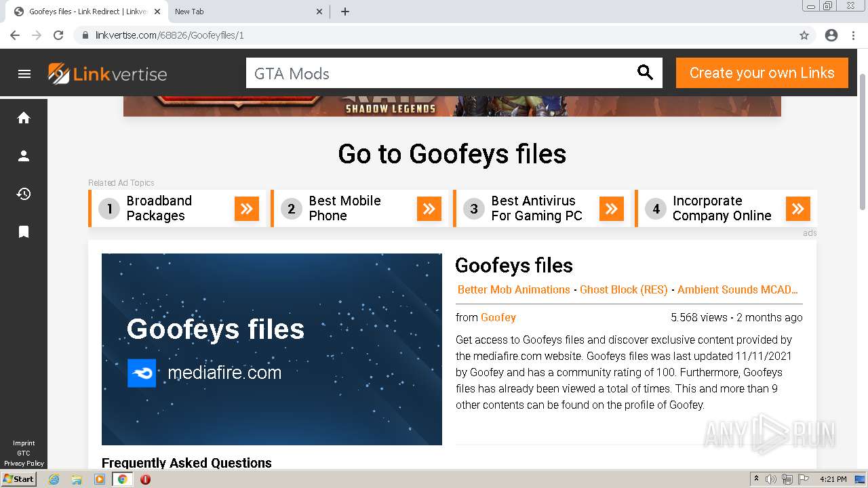Screen dimensions: 868x488
Task: Open the file explorer taskbar icon
Action: point(77,479)
